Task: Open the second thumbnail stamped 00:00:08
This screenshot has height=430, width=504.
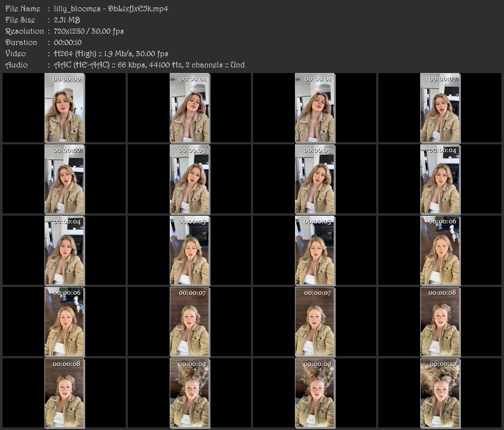Action: (x=64, y=393)
